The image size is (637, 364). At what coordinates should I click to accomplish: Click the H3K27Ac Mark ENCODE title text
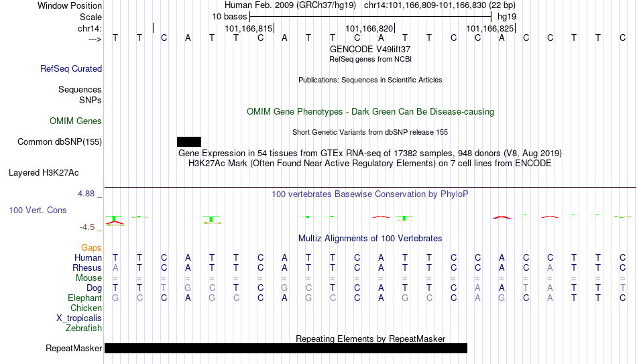[370, 164]
